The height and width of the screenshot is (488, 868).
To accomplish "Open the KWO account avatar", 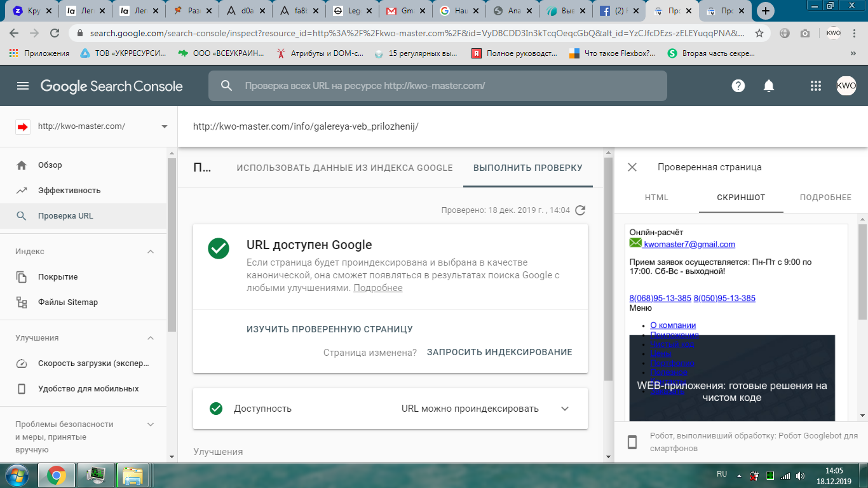I will coord(846,86).
